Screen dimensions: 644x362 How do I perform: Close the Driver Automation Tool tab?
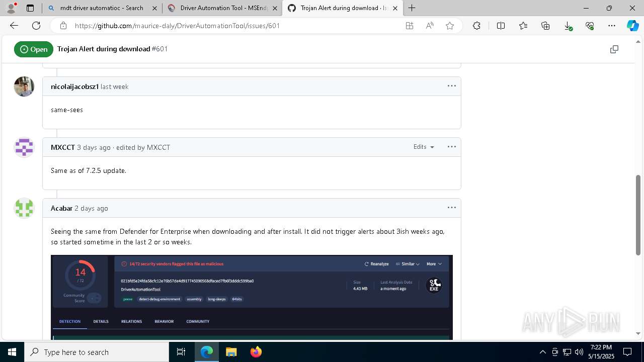tap(275, 8)
